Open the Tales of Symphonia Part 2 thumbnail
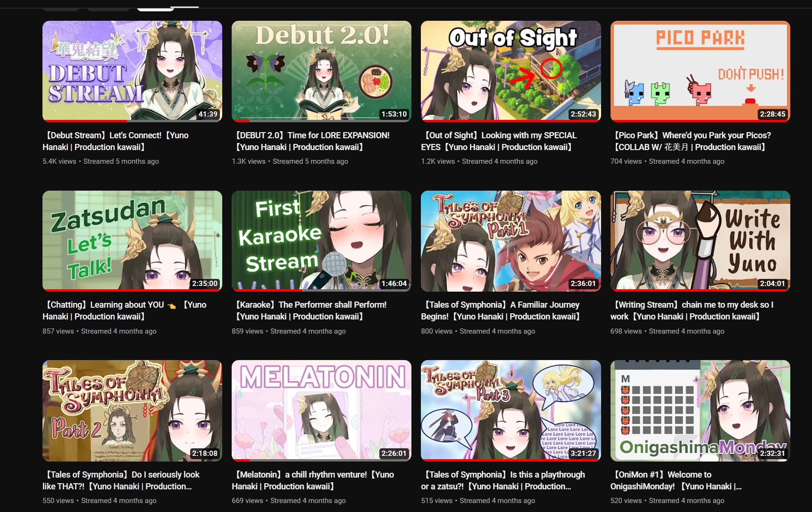The width and height of the screenshot is (812, 512). tap(132, 411)
